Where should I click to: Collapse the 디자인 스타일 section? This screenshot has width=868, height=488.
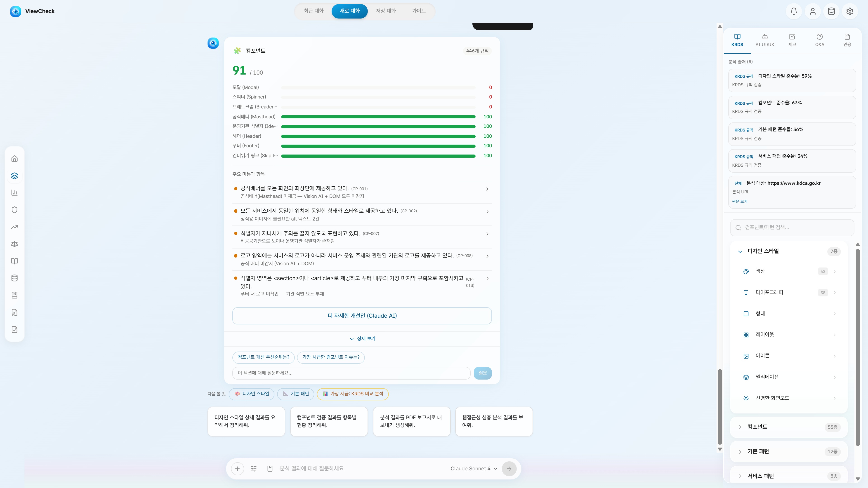(x=789, y=251)
